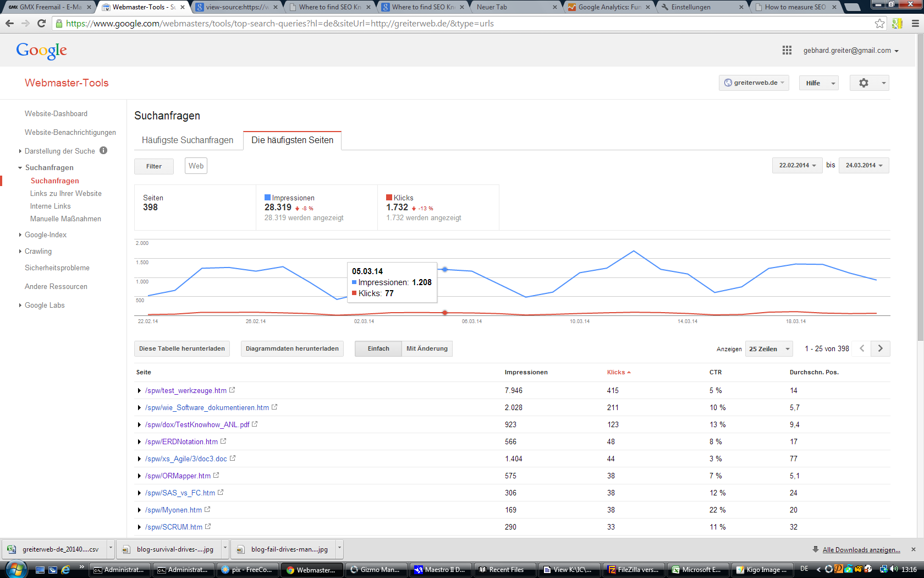The height and width of the screenshot is (578, 924).
Task: Open Links zu Ihrer Website
Action: click(x=66, y=193)
